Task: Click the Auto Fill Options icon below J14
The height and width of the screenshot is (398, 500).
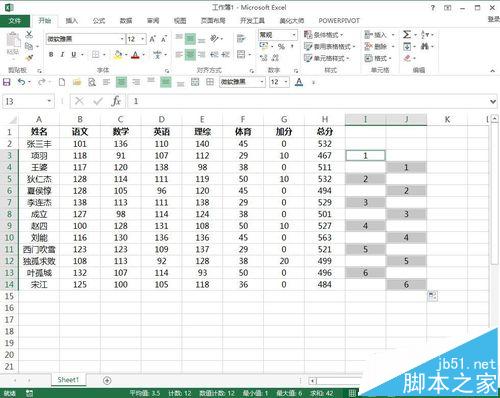Action: 432,296
